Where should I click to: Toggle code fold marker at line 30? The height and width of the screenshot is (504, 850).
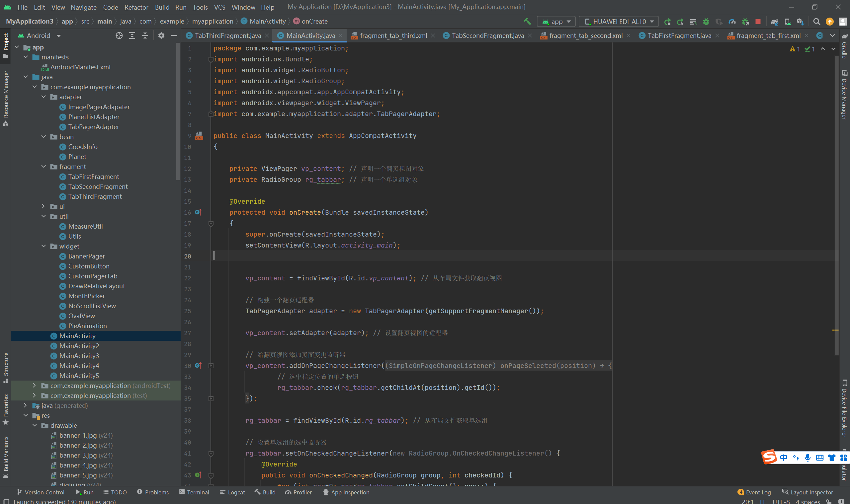pos(211,366)
